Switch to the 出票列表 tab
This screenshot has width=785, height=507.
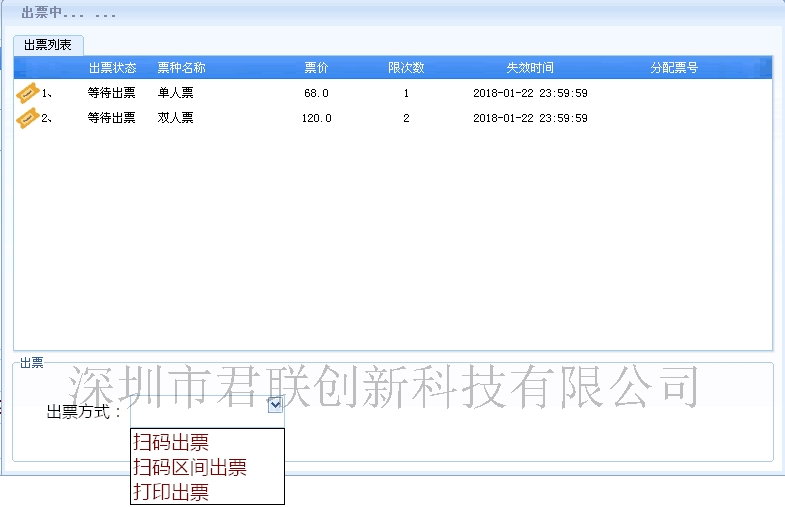[x=48, y=45]
